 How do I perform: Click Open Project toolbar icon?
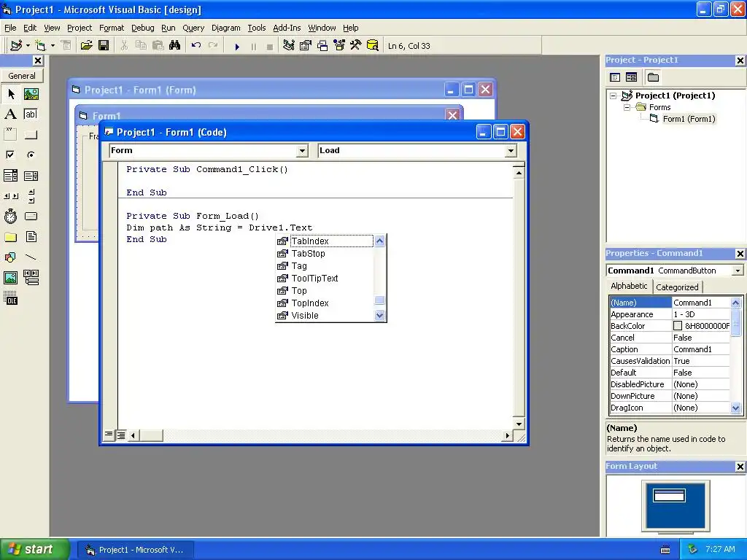coord(86,46)
